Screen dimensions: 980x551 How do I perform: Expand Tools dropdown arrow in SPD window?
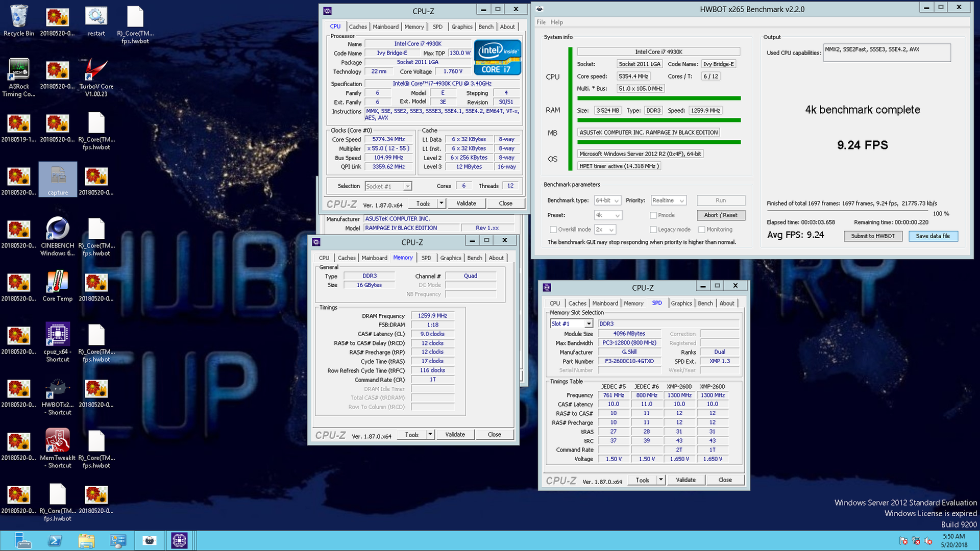(661, 480)
